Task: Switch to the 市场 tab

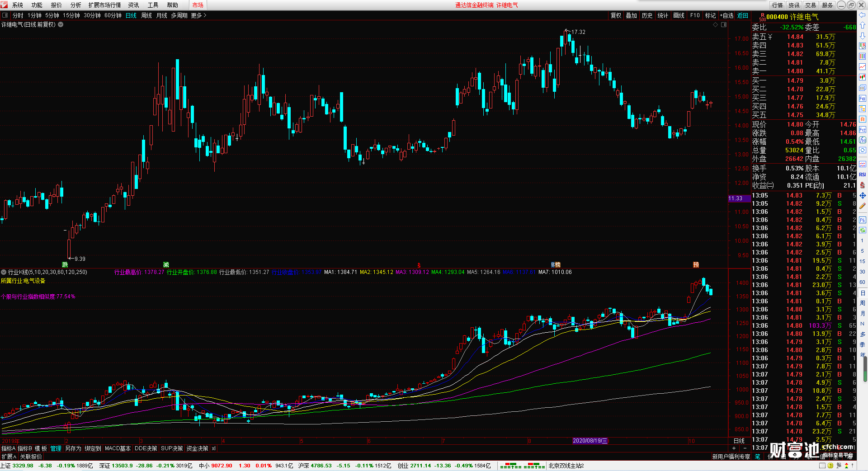Action: 198,5
